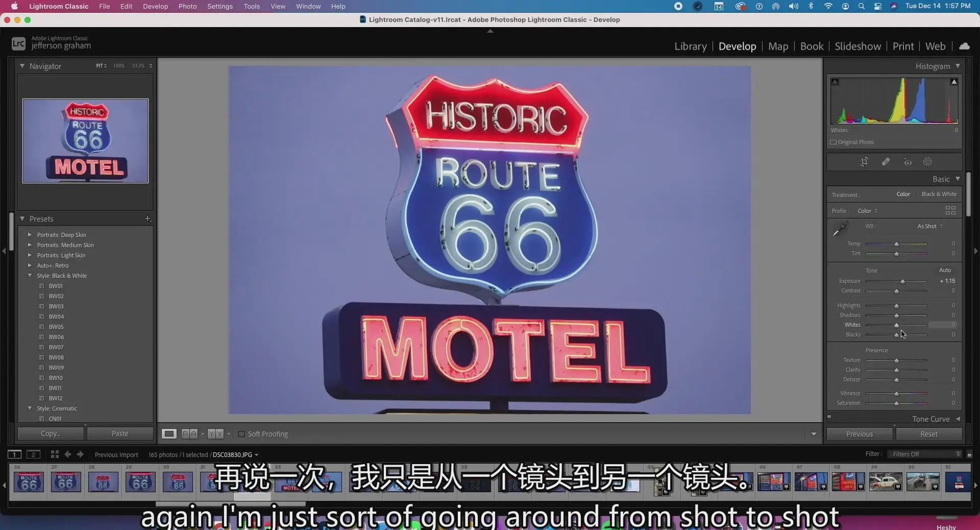The width and height of the screenshot is (980, 530).
Task: Switch to the Library module
Action: click(x=690, y=46)
